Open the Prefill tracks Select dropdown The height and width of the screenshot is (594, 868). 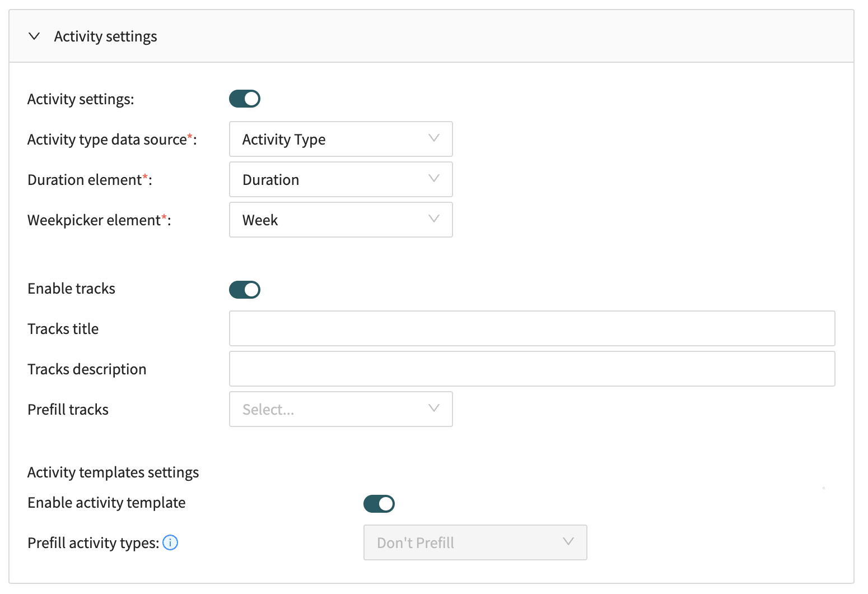click(340, 409)
